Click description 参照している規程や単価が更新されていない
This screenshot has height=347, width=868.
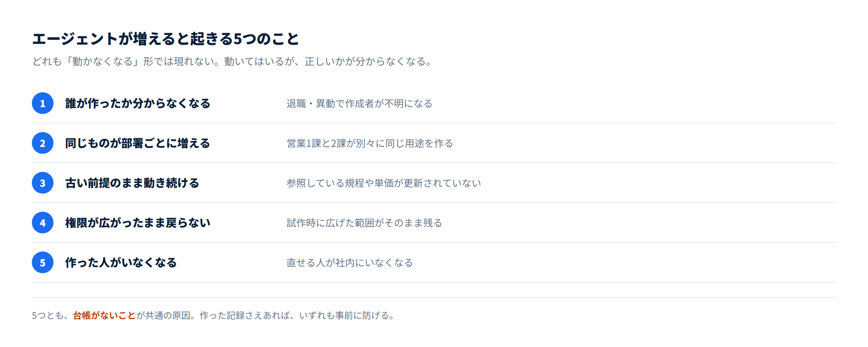tap(384, 183)
